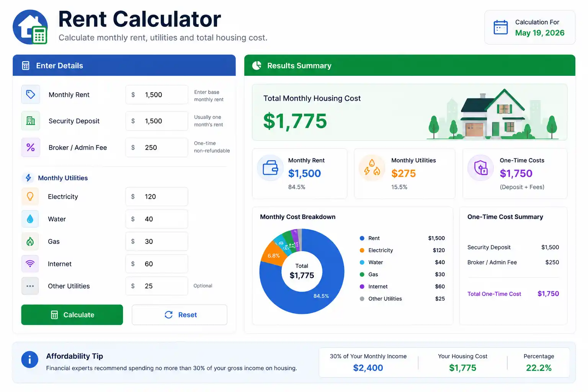This screenshot has width=588, height=392.
Task: Click the gray Other Utilities legend dot
Action: click(362, 299)
